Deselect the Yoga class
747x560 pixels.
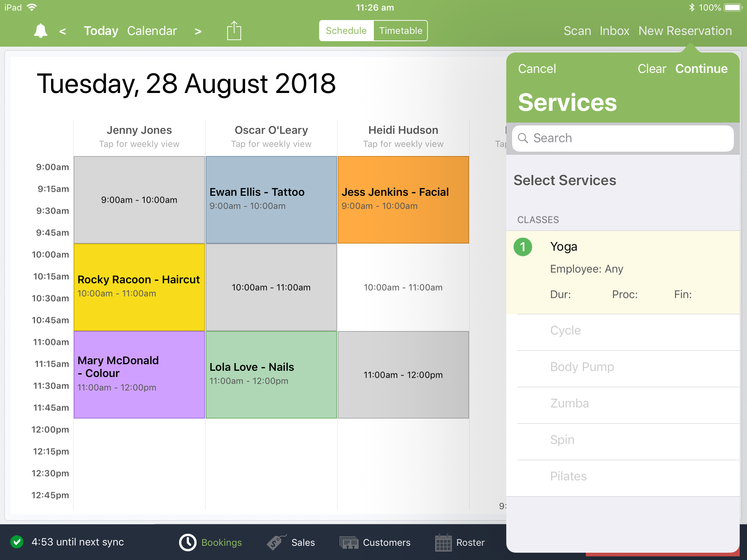(523, 246)
